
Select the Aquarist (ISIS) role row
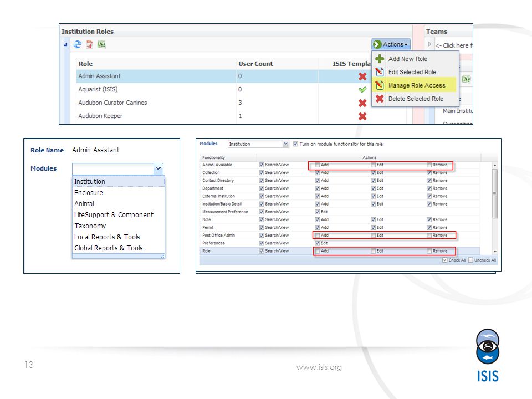pyautogui.click(x=224, y=89)
